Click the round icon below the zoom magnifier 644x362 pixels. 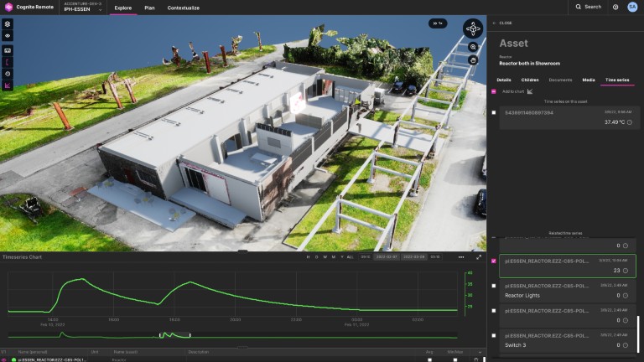coord(473,60)
